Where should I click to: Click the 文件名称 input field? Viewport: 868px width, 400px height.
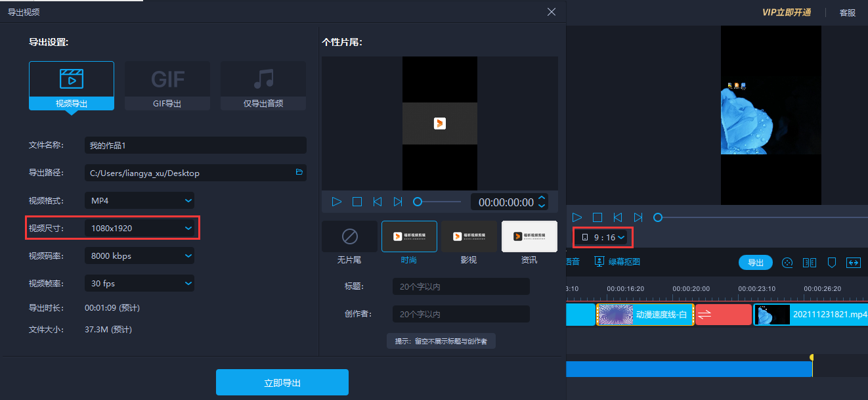point(195,145)
